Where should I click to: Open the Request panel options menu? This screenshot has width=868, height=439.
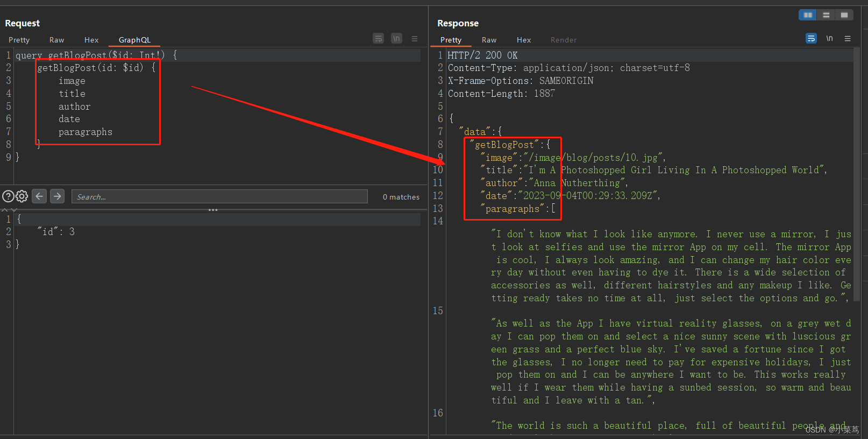tap(415, 39)
